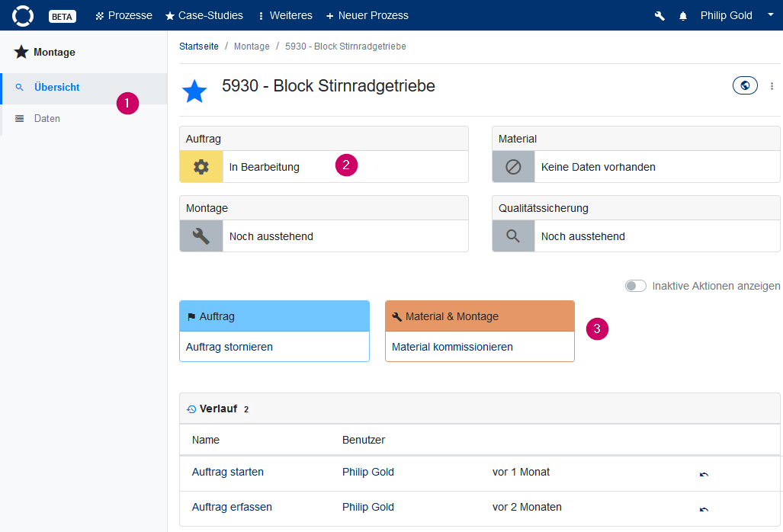Click the wrench icon in the Montage status card
The width and height of the screenshot is (783, 532).
click(x=201, y=236)
